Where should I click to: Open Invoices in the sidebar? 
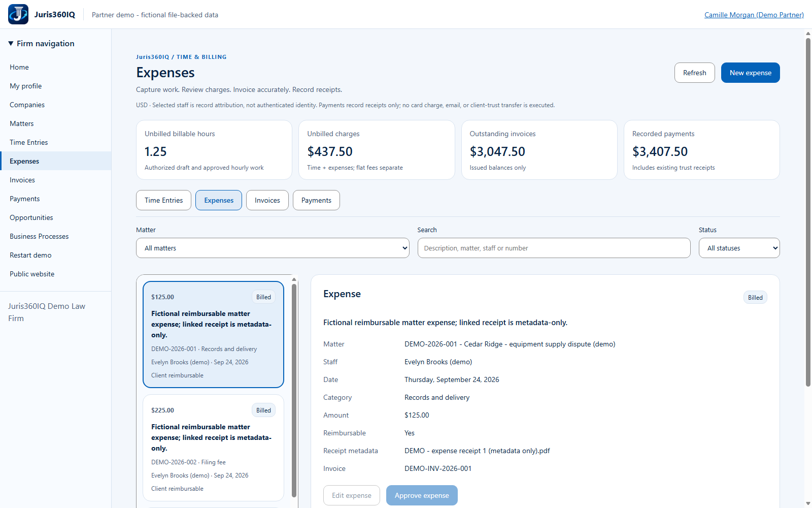(55, 180)
